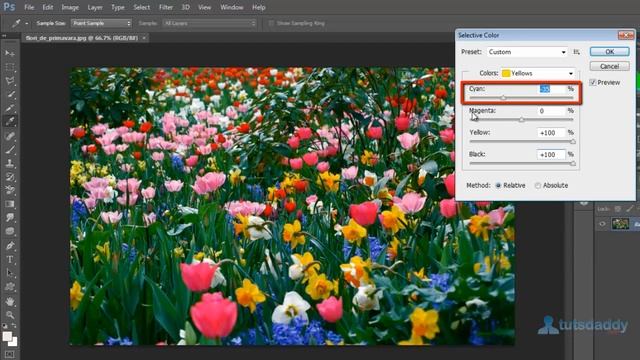
Task: Open the Select menu
Action: 141,7
